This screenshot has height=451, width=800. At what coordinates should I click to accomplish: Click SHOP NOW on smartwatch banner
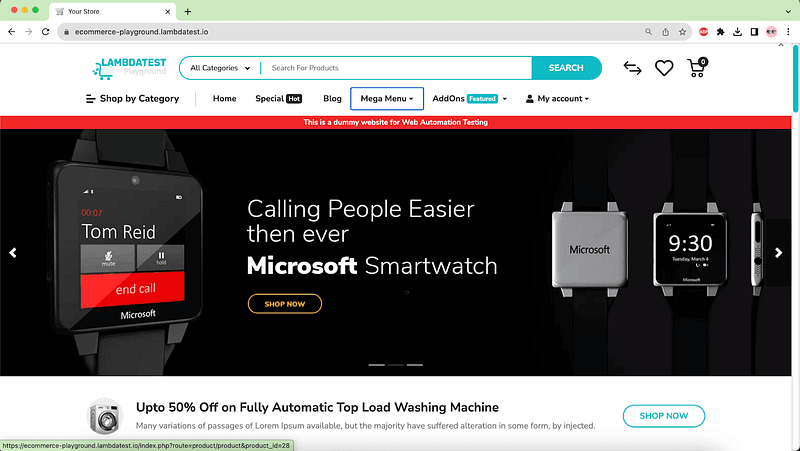tap(285, 304)
